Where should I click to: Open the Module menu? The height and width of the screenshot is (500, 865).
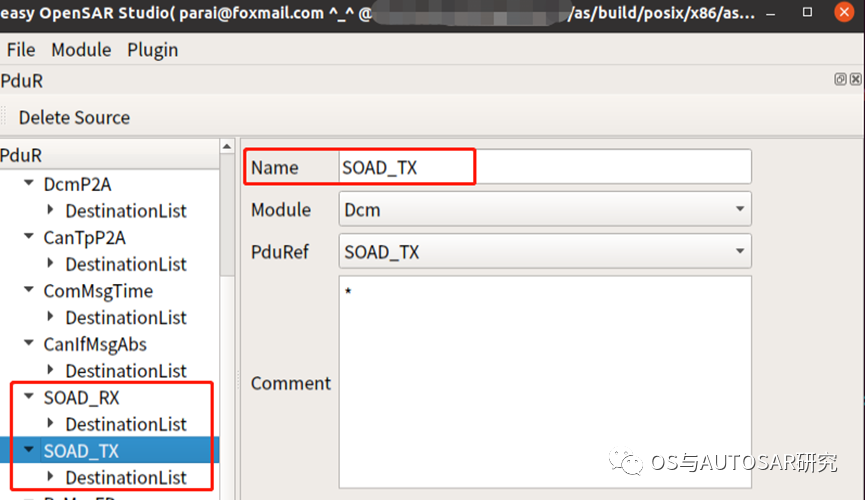click(81, 50)
